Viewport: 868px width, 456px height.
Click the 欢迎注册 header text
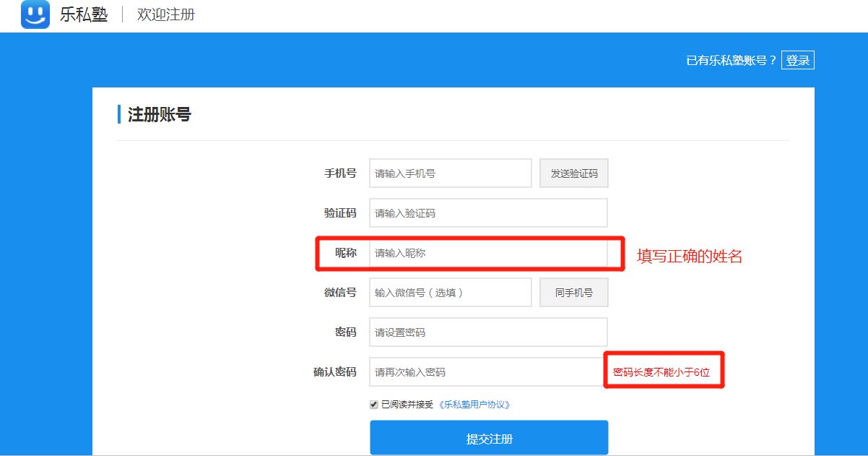pos(166,14)
